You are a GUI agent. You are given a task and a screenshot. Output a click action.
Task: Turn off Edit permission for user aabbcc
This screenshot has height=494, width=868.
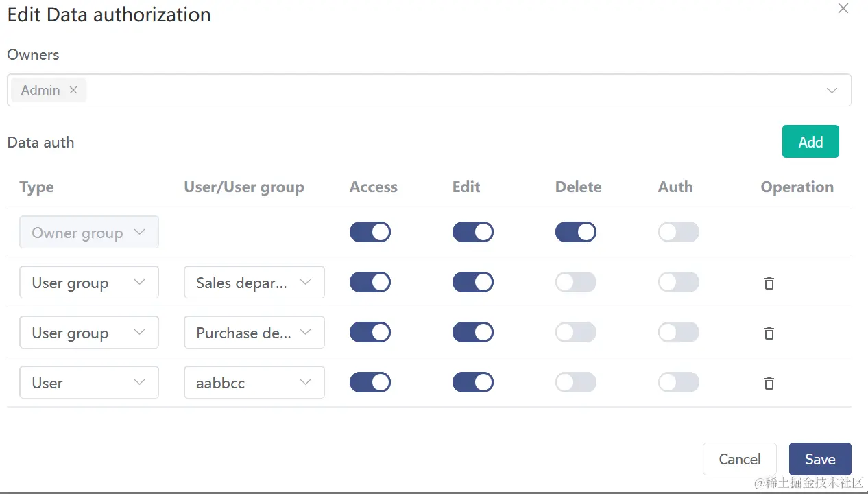(x=473, y=382)
